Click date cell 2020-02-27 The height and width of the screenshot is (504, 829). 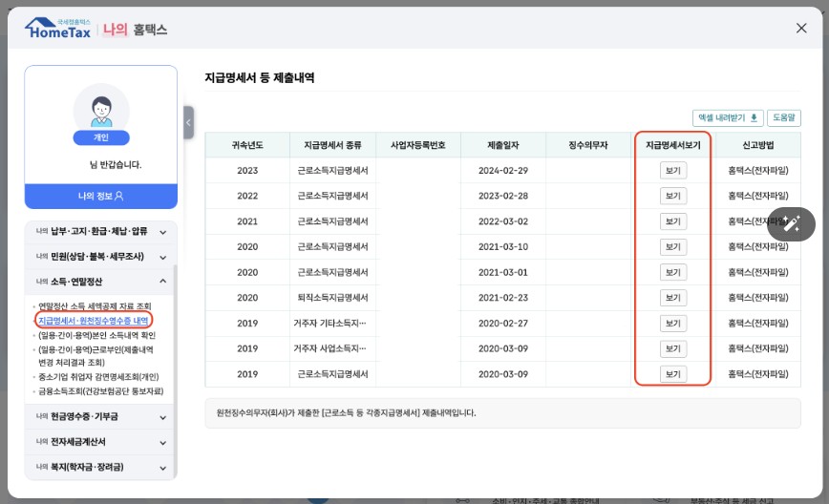tap(503, 324)
